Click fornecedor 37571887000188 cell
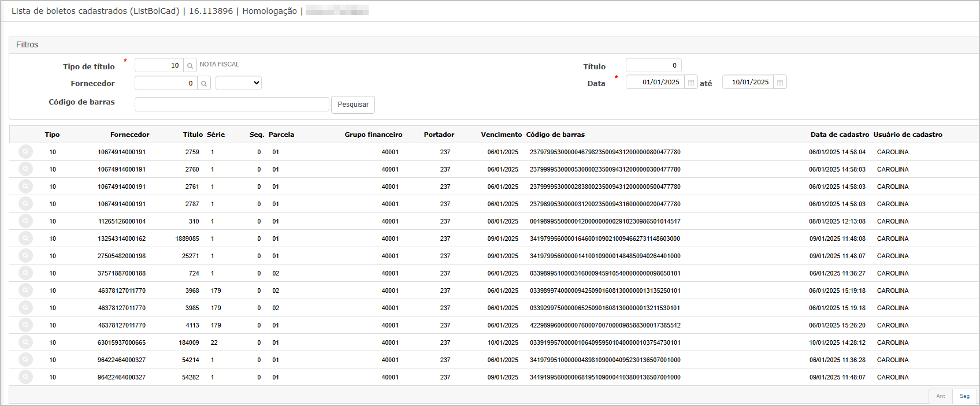Screen dimensions: 980x406 tap(122, 273)
